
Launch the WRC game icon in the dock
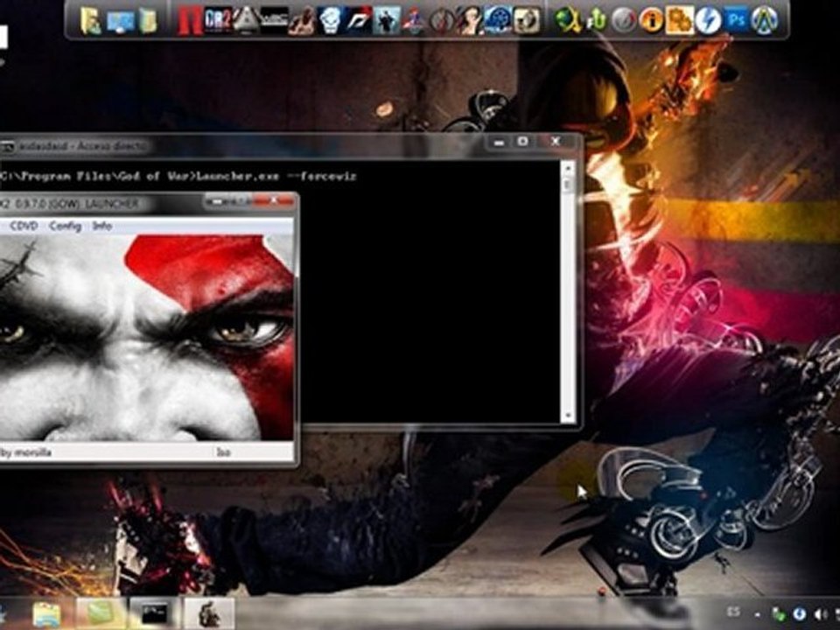[x=274, y=20]
